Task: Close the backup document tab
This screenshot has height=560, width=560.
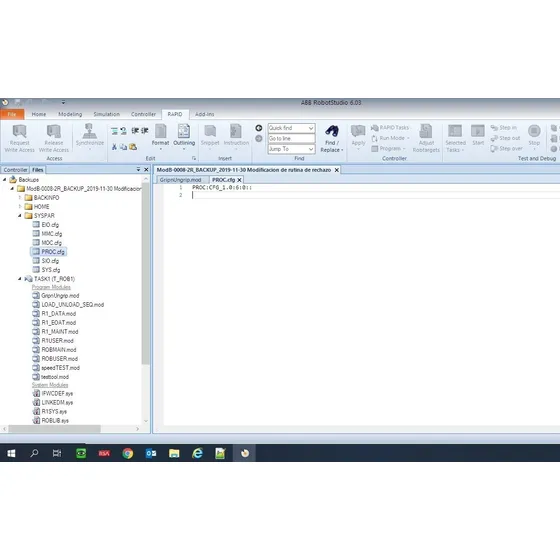Action: [336, 170]
